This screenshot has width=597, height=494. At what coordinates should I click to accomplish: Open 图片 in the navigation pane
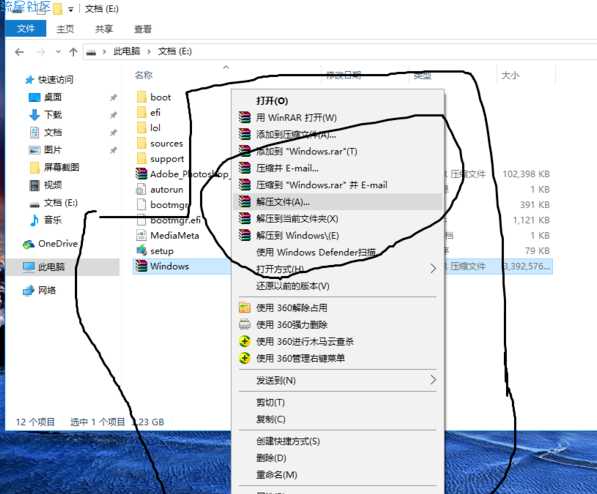pyautogui.click(x=53, y=150)
